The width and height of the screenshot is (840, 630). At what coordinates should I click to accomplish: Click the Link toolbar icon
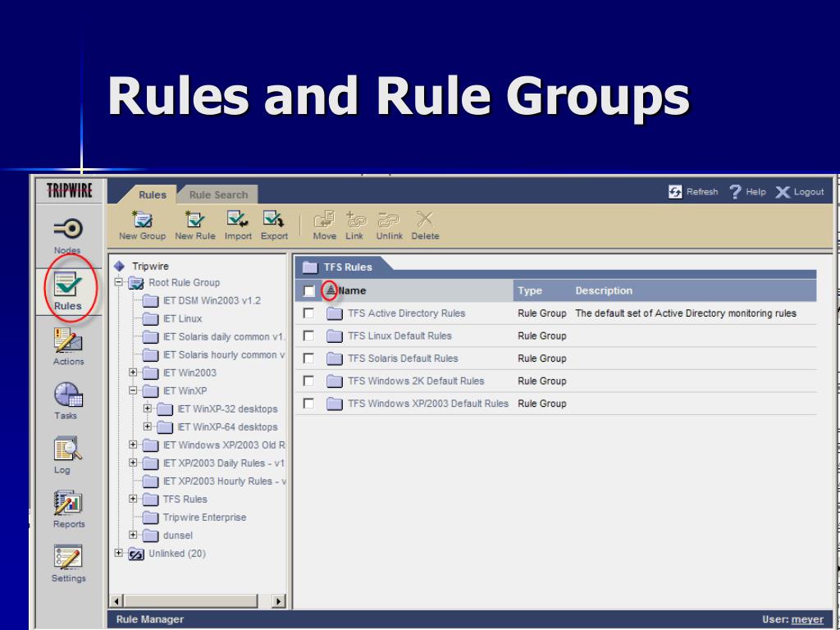point(356,219)
